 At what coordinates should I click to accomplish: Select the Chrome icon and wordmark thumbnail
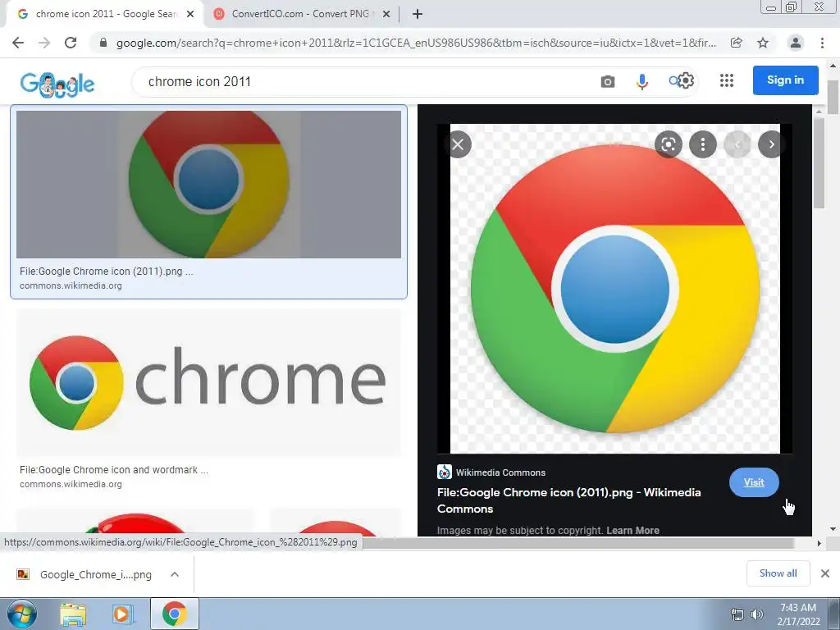click(x=208, y=382)
